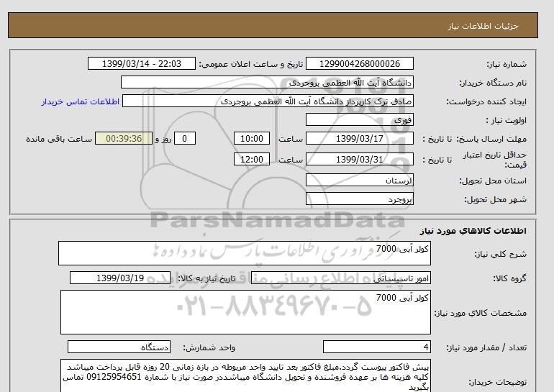Click the announcement date field 1399/03/14 - 22:03

click(141, 63)
